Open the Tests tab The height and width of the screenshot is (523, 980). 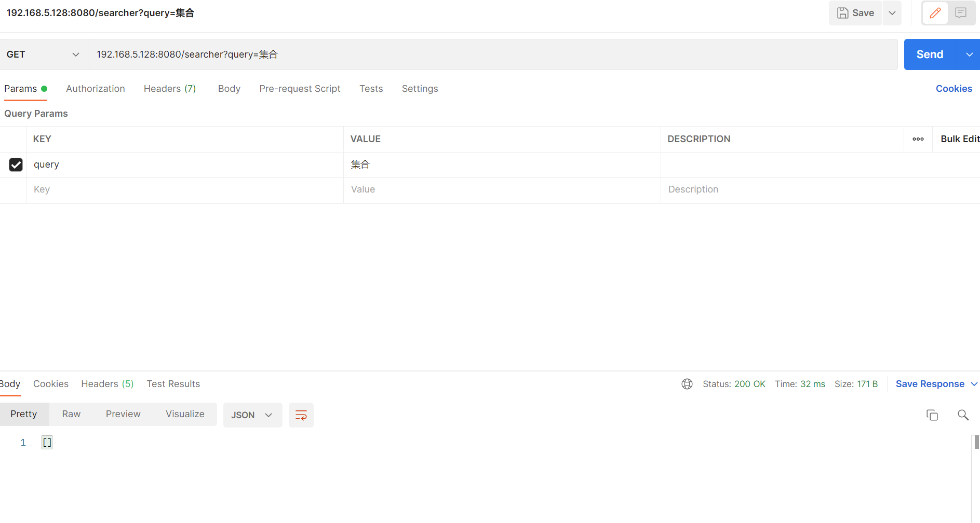click(371, 89)
